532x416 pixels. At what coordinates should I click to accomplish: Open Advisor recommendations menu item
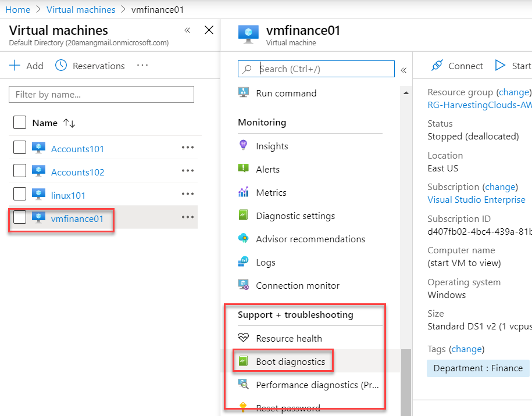coord(310,239)
